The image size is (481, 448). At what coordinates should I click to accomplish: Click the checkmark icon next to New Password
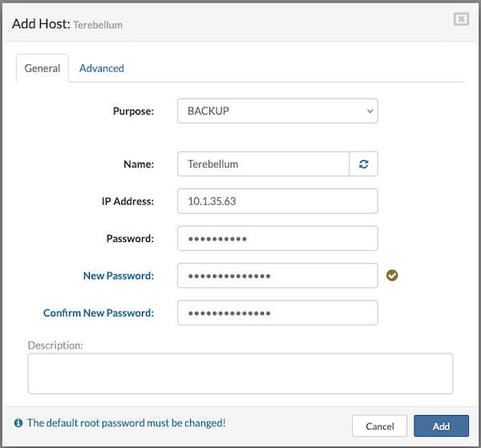392,276
